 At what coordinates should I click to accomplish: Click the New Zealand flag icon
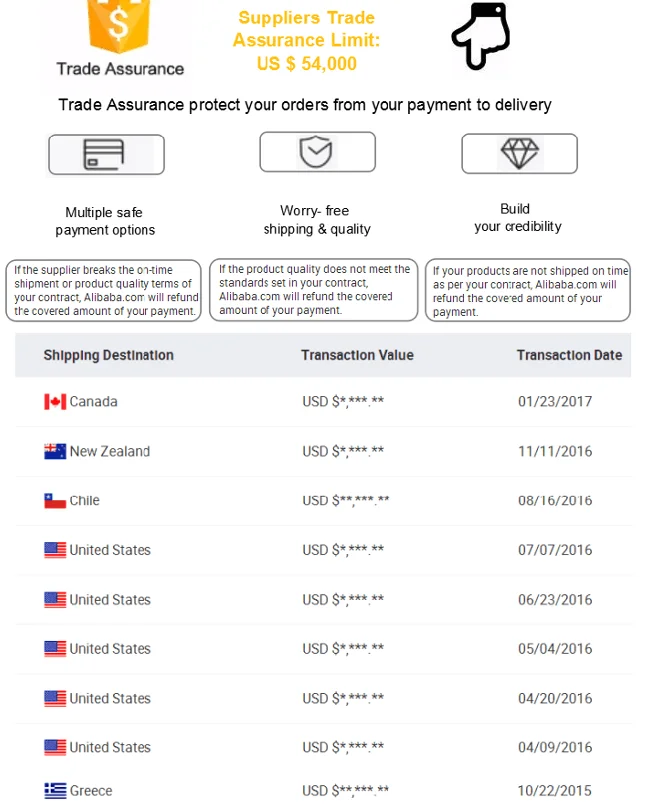click(55, 452)
